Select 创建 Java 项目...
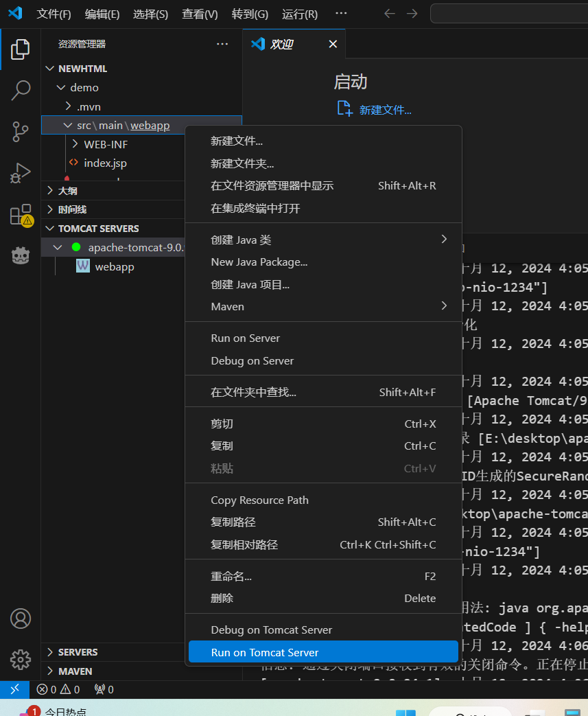 point(324,284)
